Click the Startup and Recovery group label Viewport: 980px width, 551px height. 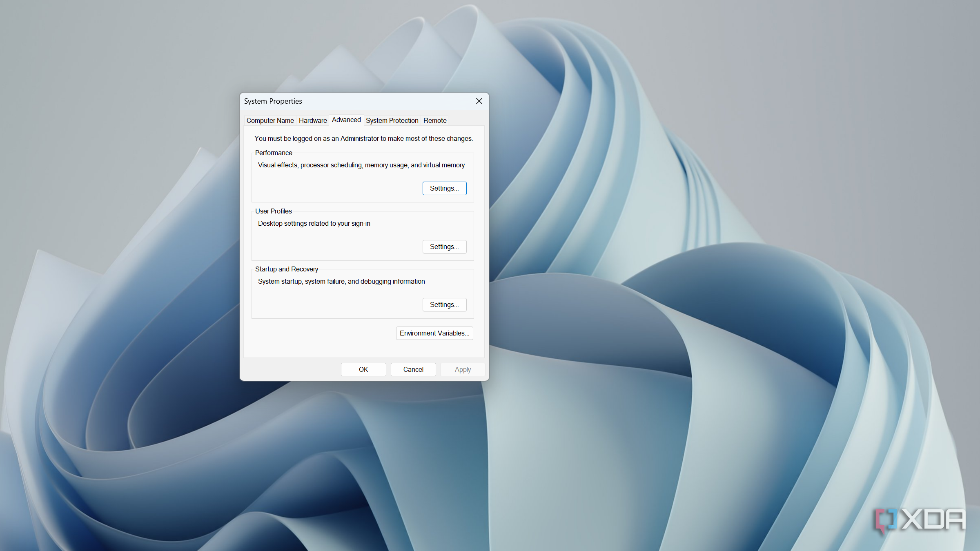click(x=287, y=269)
